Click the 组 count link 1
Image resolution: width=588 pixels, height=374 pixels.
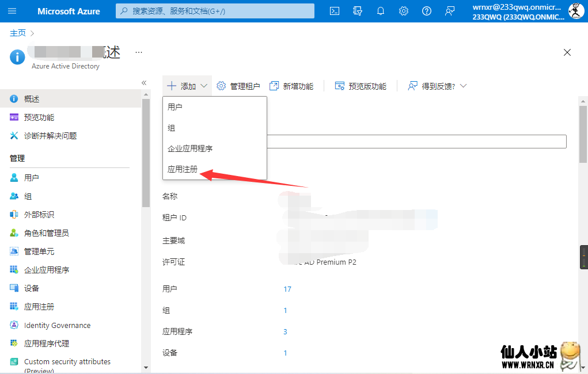click(x=285, y=310)
